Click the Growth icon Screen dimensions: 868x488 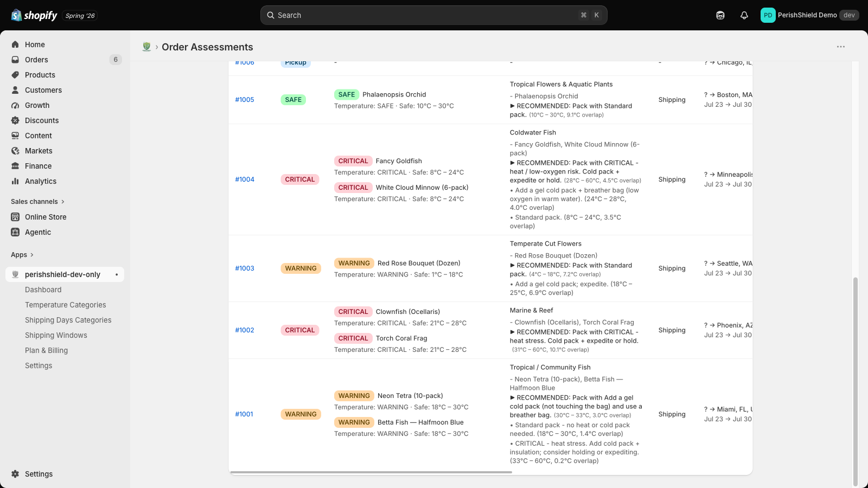[15, 105]
